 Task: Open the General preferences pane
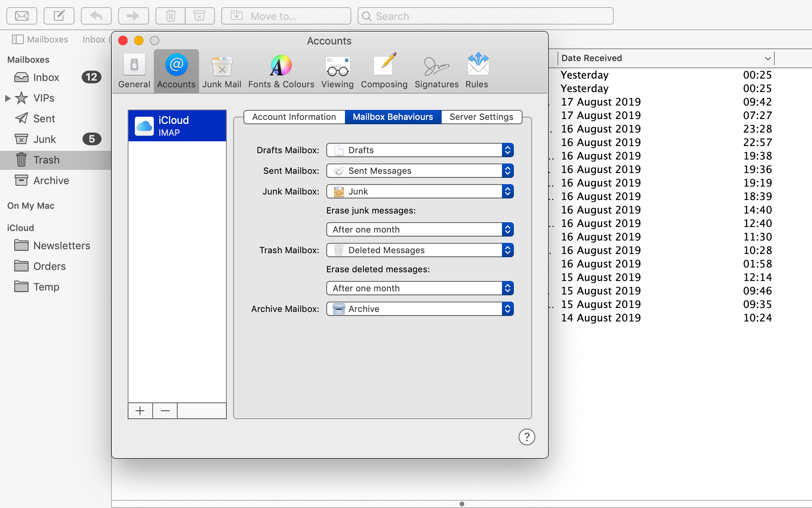pos(134,71)
